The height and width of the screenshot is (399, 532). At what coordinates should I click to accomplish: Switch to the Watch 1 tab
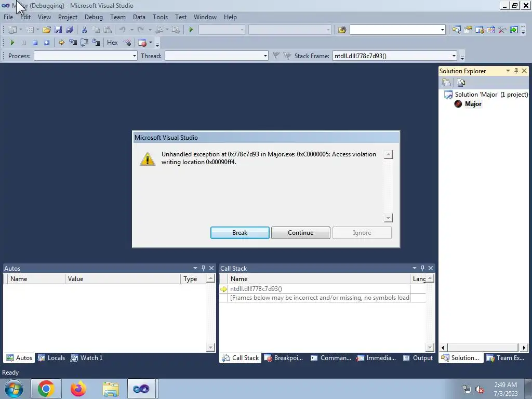point(87,358)
